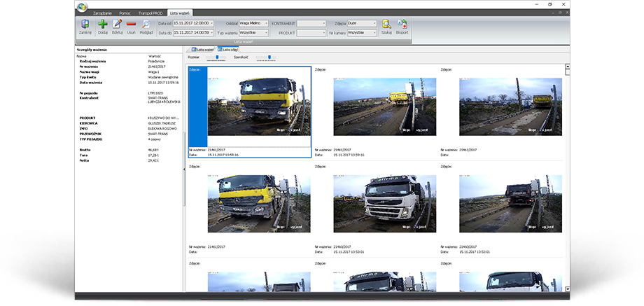Click the Szukaj search icon
The height and width of the screenshot is (306, 644).
(386, 27)
